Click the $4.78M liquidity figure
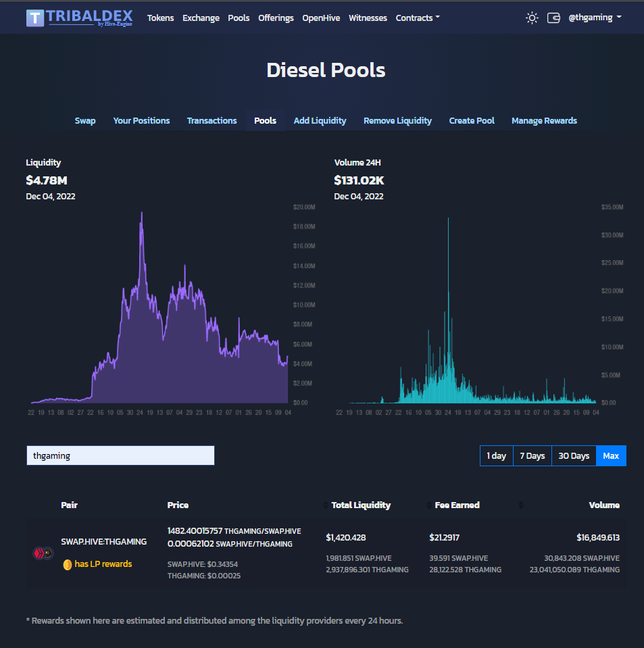This screenshot has width=644, height=648. tap(47, 180)
